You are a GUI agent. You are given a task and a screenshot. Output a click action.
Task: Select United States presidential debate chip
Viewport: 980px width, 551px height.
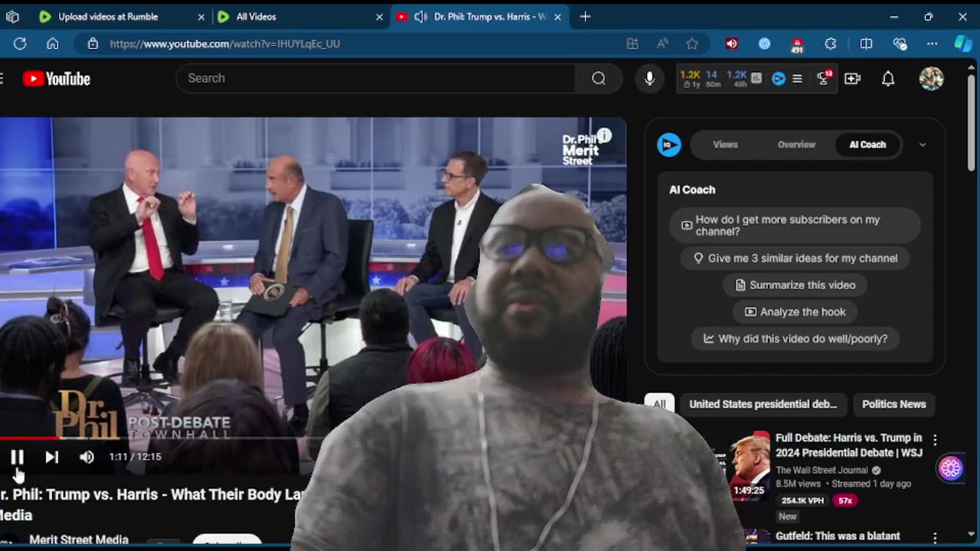[763, 404]
